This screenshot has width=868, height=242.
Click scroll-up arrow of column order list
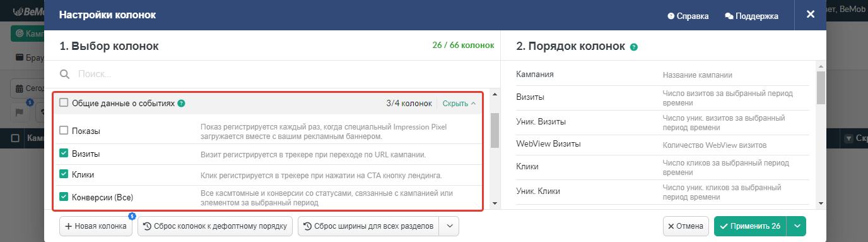click(821, 65)
